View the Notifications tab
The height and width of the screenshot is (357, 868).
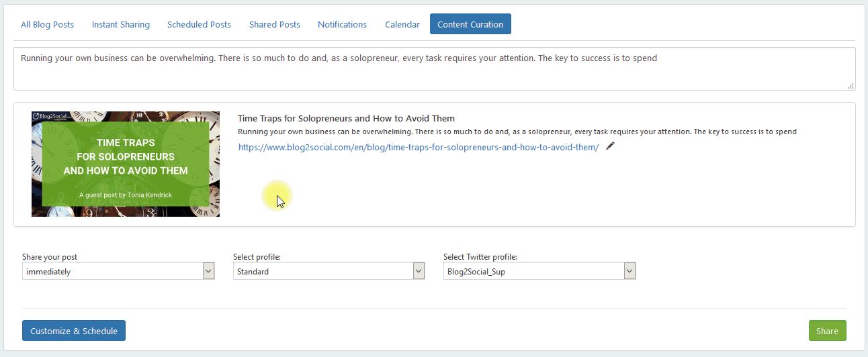pos(342,24)
